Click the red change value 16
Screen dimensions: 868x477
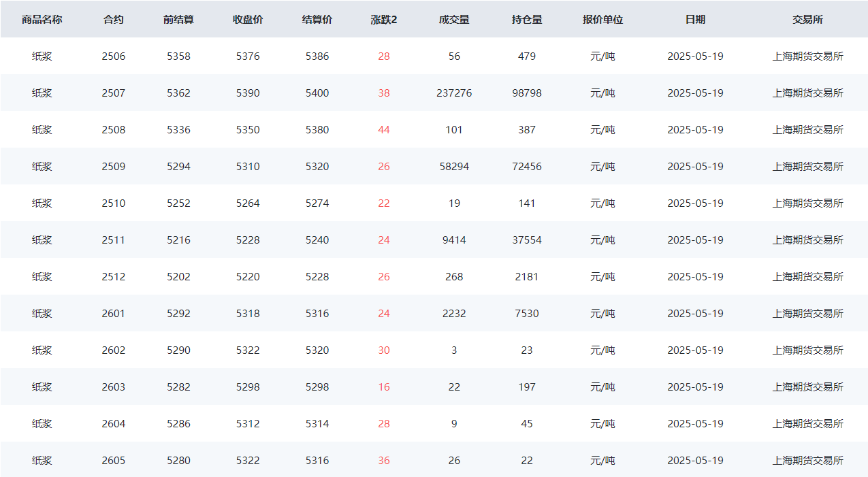point(384,387)
